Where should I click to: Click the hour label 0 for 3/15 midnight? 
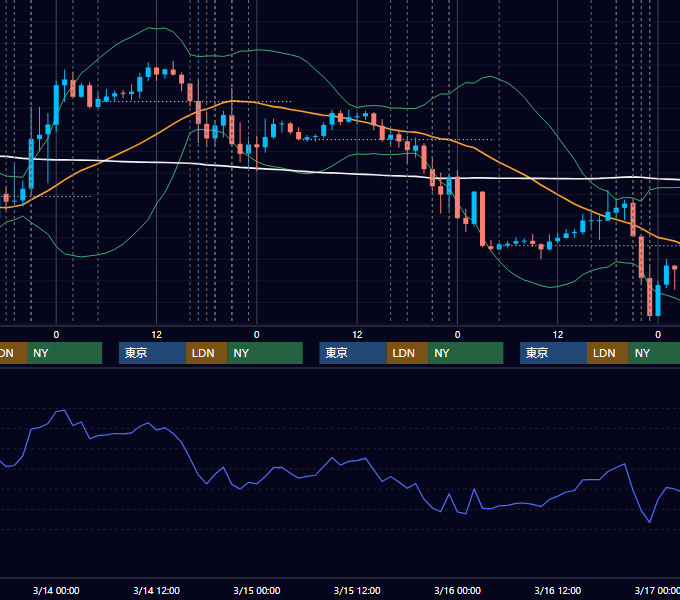pyautogui.click(x=257, y=335)
